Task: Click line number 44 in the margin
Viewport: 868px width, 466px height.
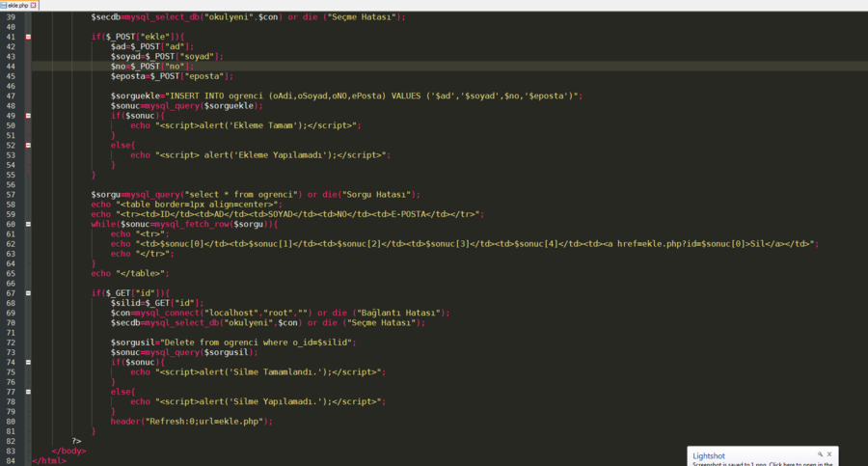Action: pos(11,67)
